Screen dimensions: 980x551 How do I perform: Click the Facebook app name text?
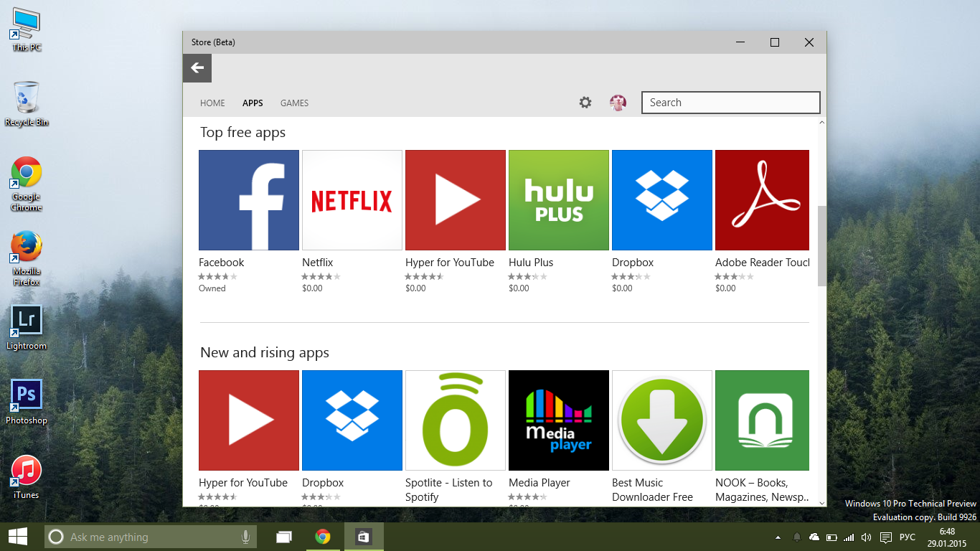pos(221,263)
